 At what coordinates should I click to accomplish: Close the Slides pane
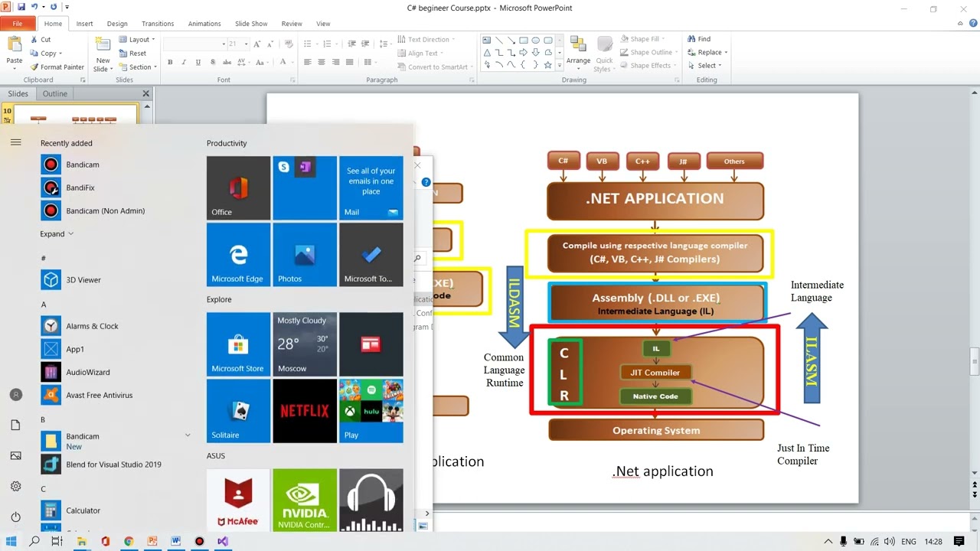pos(145,93)
